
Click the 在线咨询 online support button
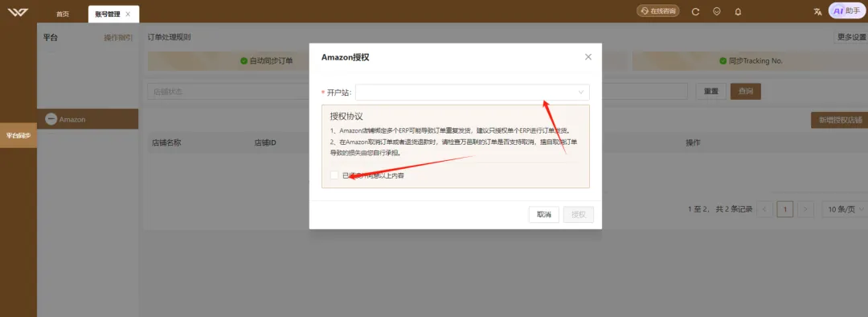point(658,11)
